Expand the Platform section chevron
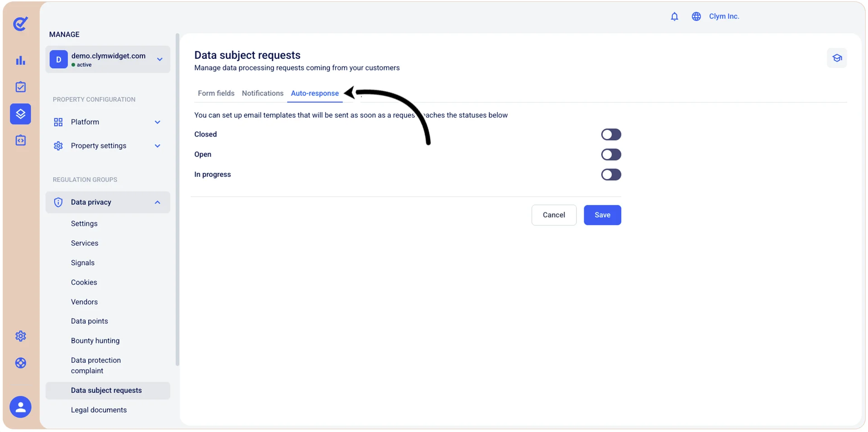The width and height of the screenshot is (868, 432). tap(157, 122)
